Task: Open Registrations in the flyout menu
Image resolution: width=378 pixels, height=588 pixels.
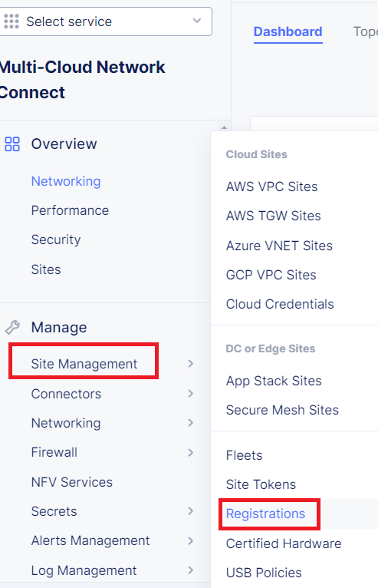Action: pyautogui.click(x=265, y=514)
